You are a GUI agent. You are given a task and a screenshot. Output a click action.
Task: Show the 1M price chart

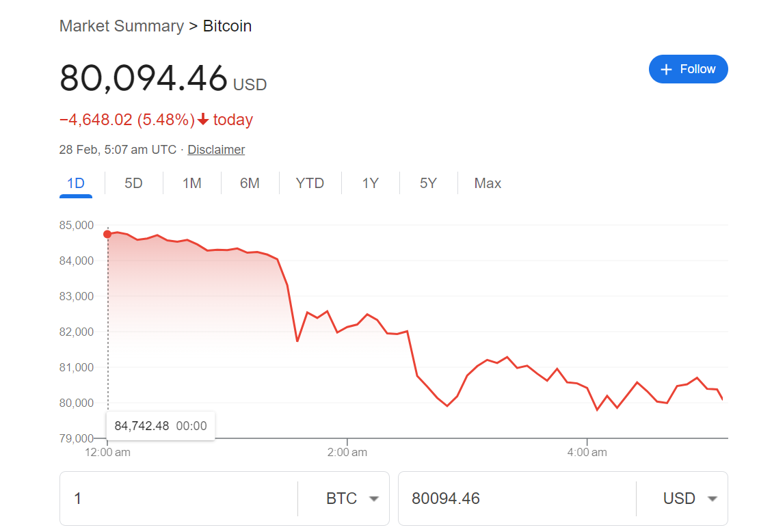(192, 183)
